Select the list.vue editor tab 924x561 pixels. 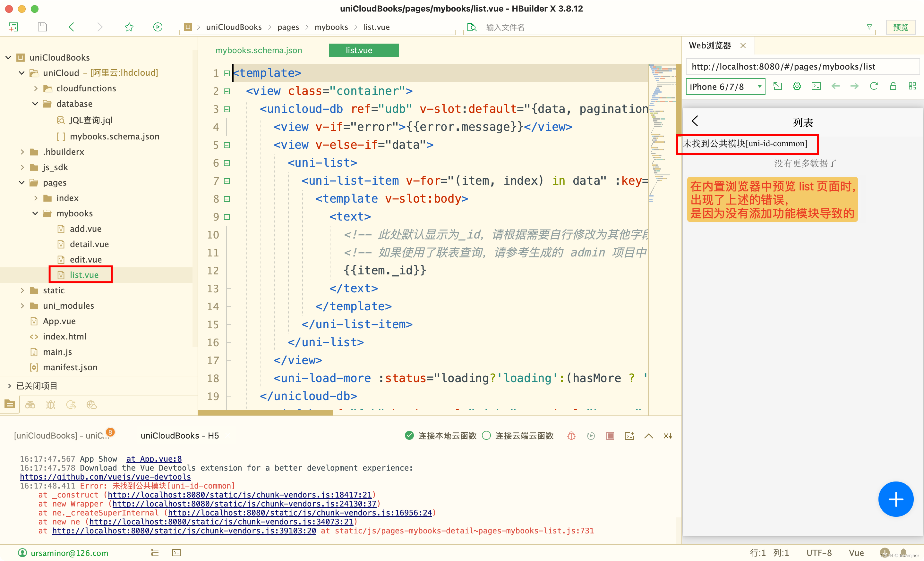tap(364, 50)
